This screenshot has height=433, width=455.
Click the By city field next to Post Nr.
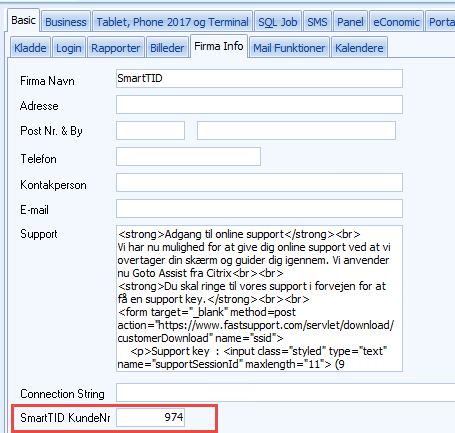(x=296, y=131)
